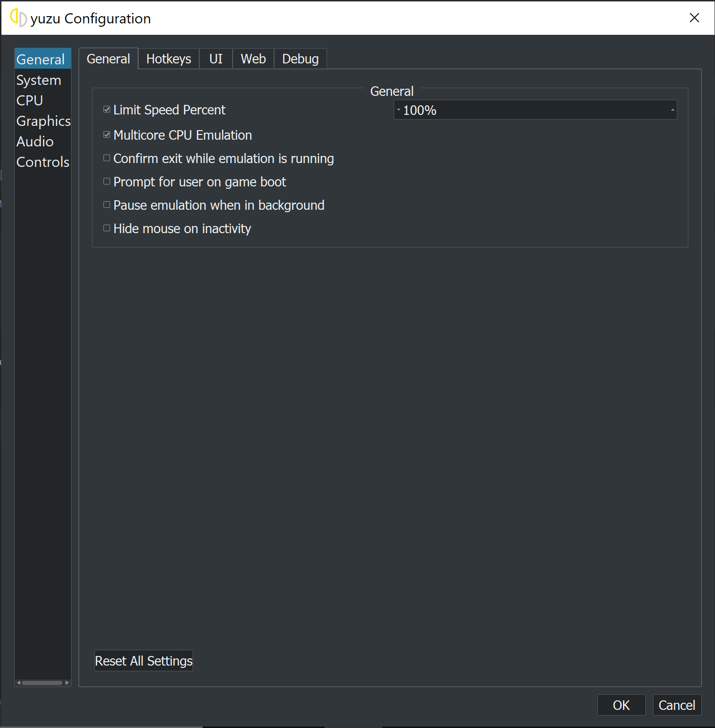Switch to the UI tab
The height and width of the screenshot is (728, 715).
tap(216, 59)
